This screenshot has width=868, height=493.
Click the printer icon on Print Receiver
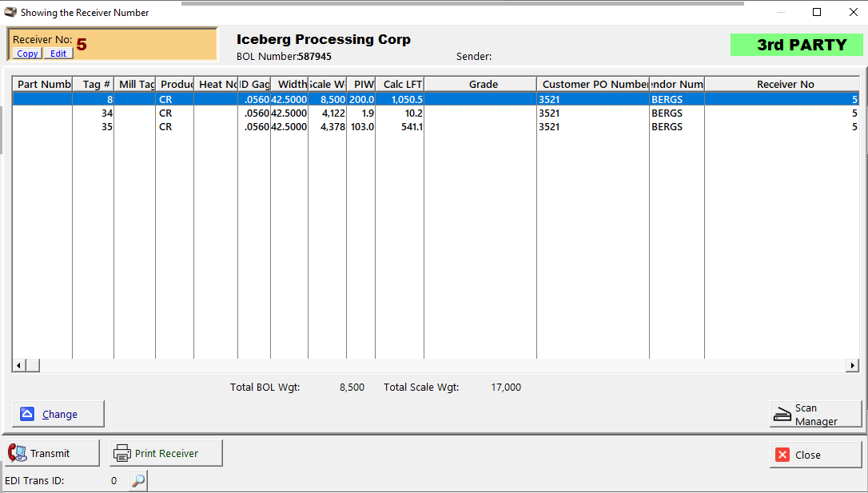pyautogui.click(x=121, y=453)
